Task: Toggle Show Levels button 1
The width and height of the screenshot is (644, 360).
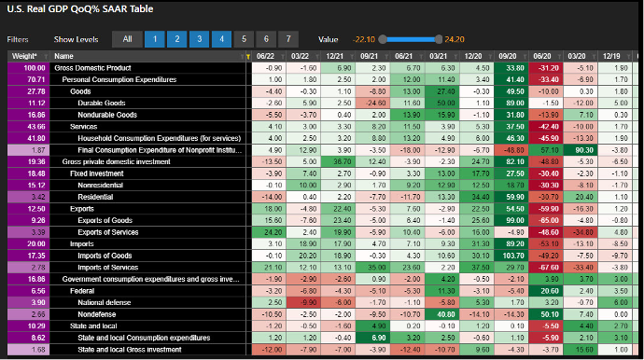Action: 155,39
